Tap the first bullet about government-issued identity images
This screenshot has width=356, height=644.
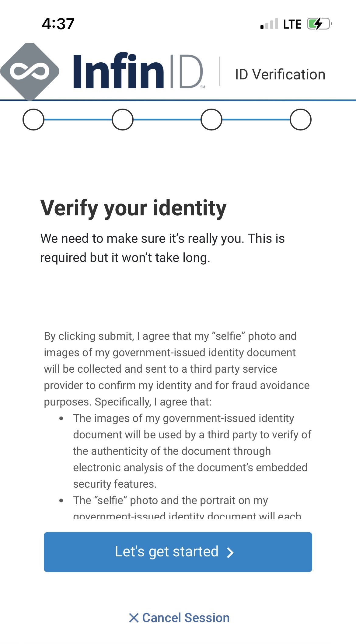click(x=192, y=451)
